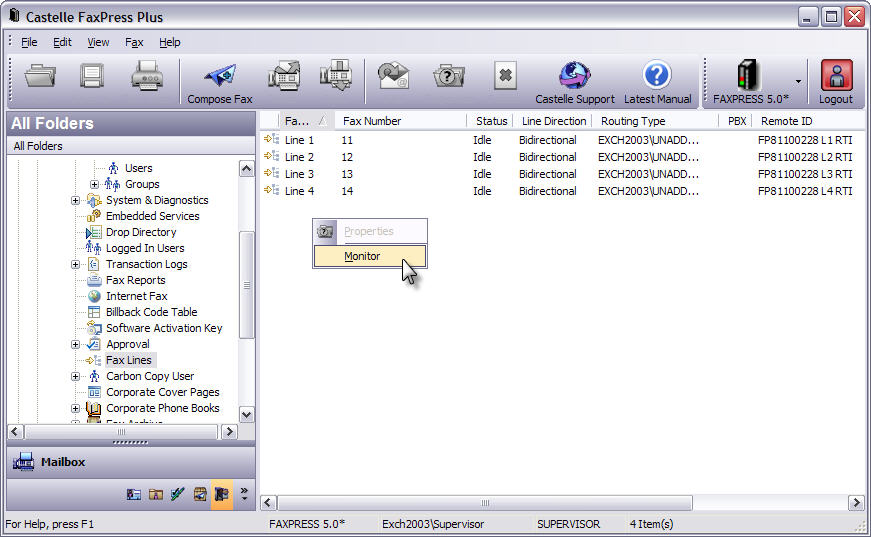Click the fax machine send icon

pyautogui.click(x=284, y=76)
